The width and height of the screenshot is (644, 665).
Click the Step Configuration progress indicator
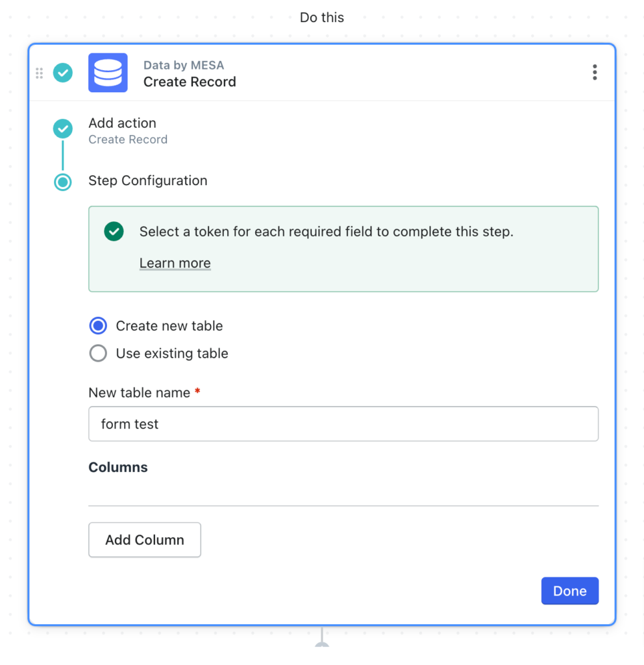click(x=62, y=182)
